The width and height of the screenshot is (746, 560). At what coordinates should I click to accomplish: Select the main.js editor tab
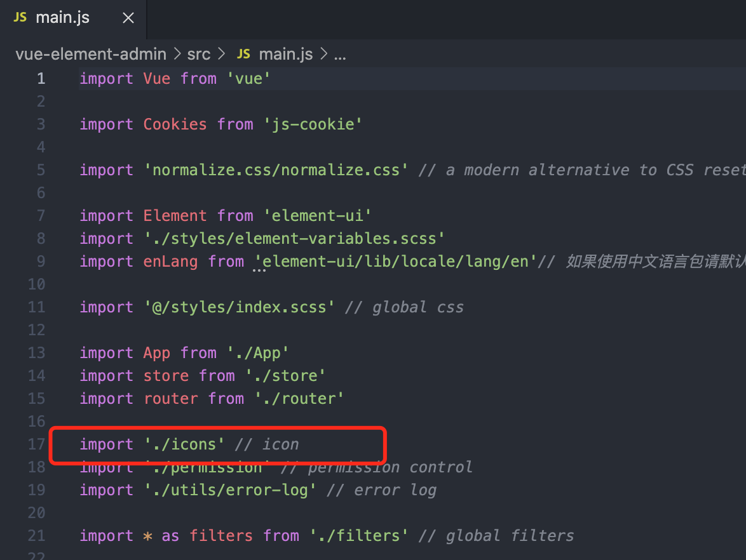[x=73, y=18]
